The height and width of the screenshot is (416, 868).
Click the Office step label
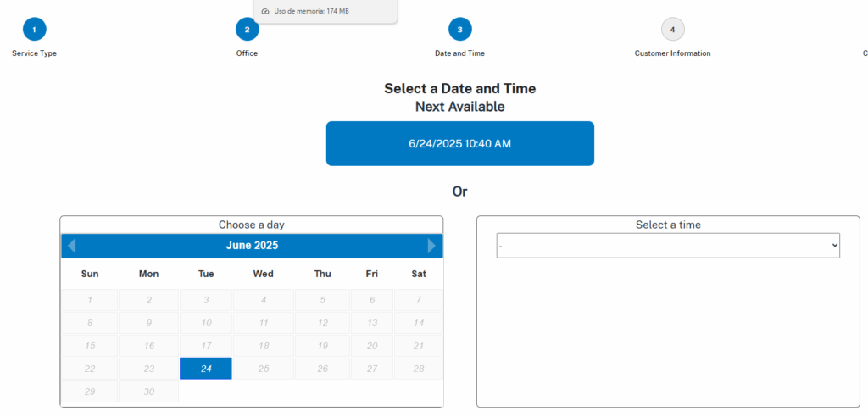click(247, 53)
